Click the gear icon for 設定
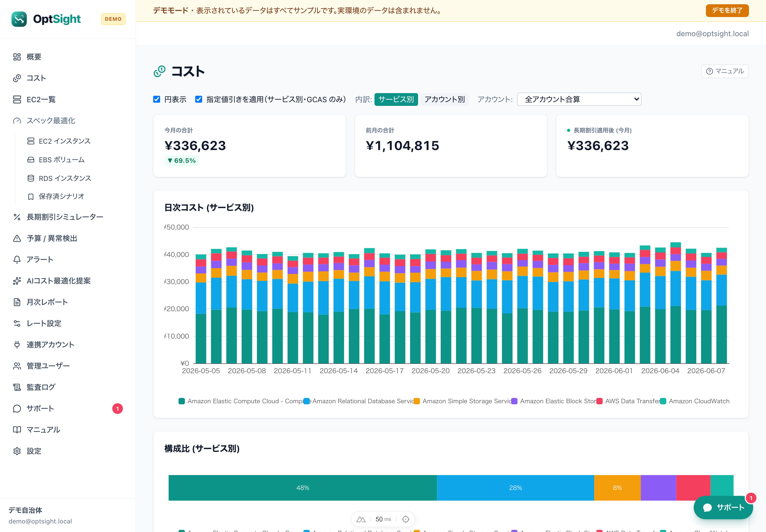 click(17, 451)
